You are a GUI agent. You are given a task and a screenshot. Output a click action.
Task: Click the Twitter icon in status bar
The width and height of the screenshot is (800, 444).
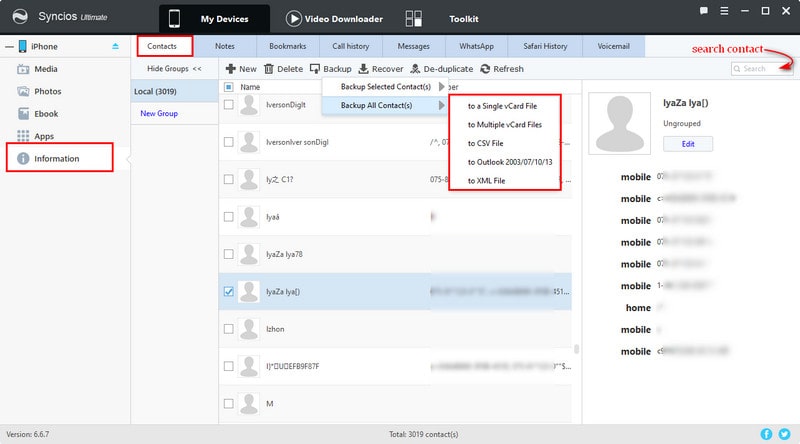pos(784,434)
